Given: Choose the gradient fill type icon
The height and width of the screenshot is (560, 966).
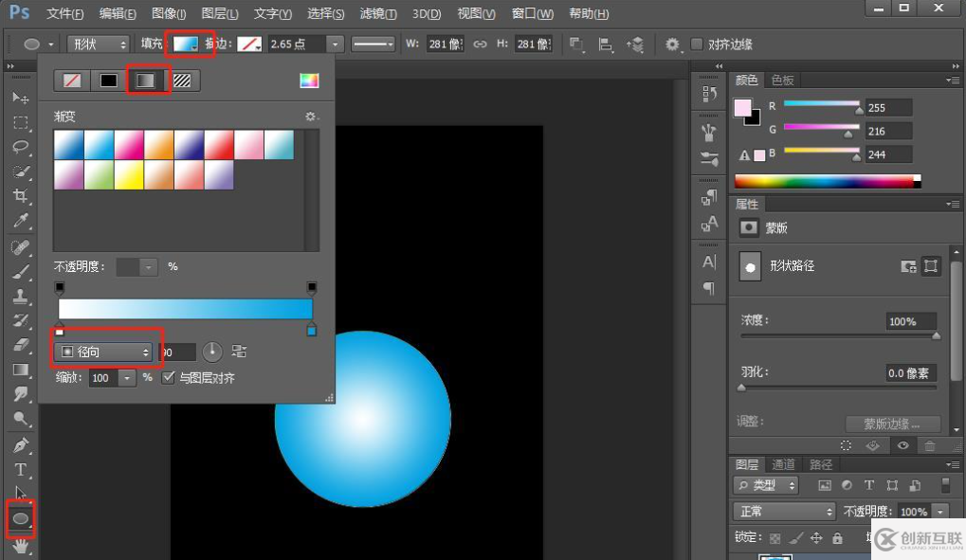Looking at the screenshot, I should (145, 81).
